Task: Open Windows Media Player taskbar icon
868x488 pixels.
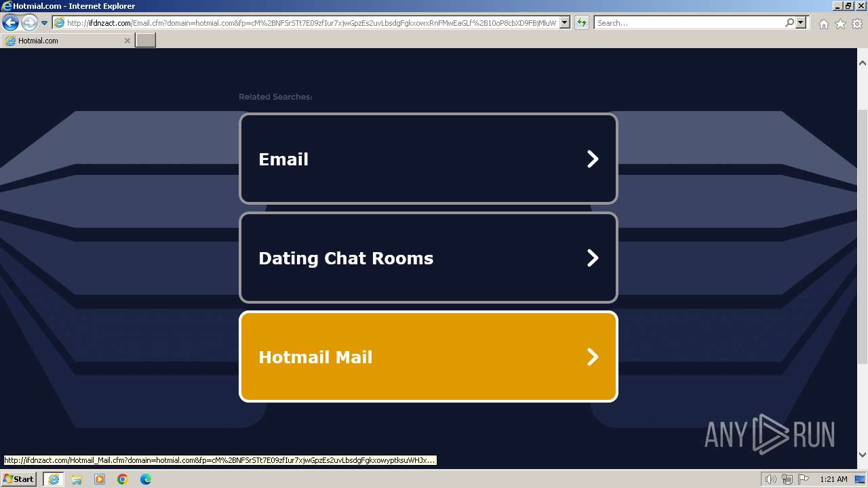Action: click(x=100, y=479)
